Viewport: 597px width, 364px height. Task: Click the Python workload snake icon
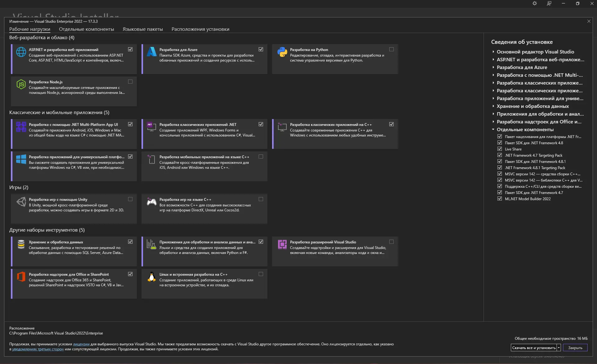click(282, 52)
